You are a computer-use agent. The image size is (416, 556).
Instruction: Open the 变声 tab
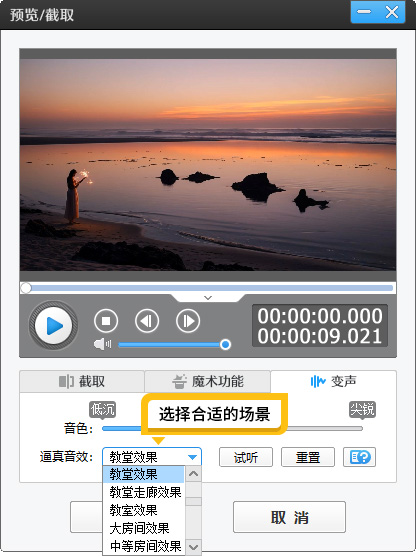point(333,382)
